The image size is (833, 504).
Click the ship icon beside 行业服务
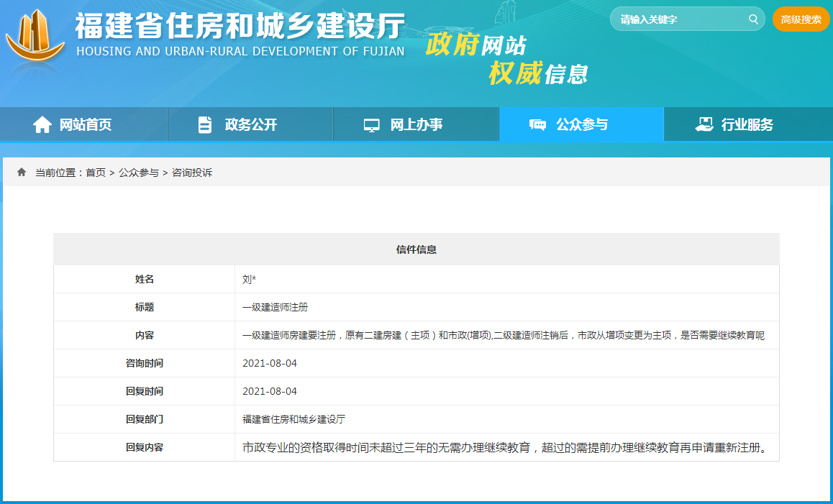click(704, 124)
